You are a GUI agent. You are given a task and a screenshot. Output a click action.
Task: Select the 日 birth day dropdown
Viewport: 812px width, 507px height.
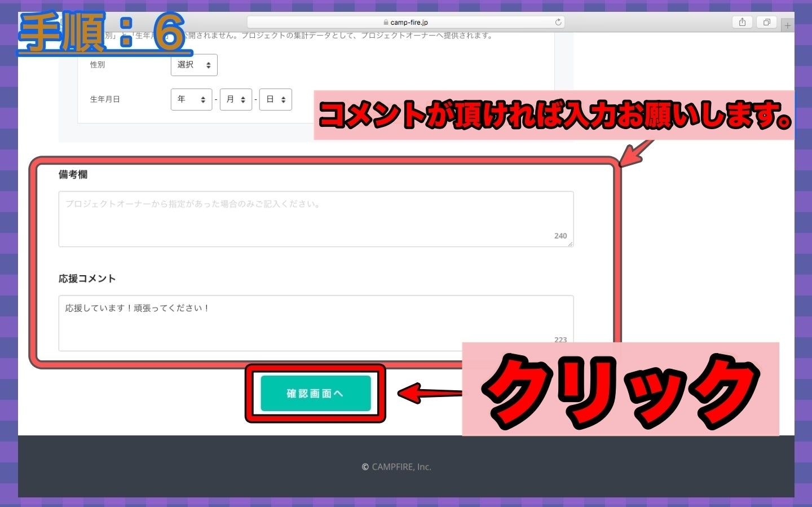tap(275, 99)
